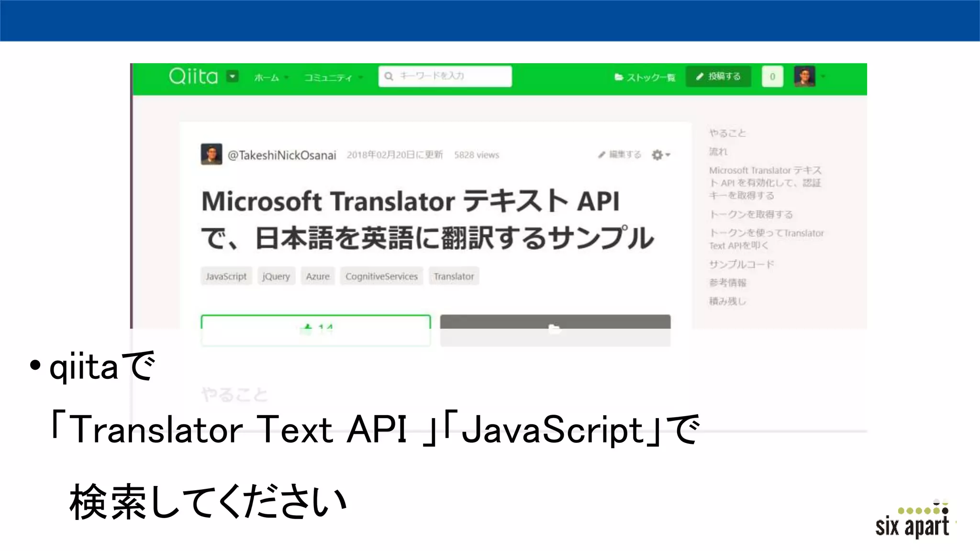Select the jQuery tag
The image size is (980, 551).
[x=276, y=276]
